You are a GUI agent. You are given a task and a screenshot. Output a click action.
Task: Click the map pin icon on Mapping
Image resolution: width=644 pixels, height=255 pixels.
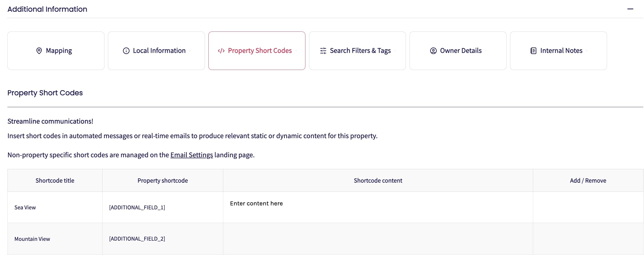pos(39,51)
